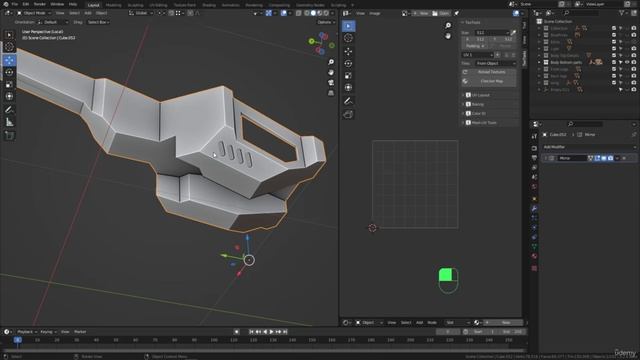Open the Render menu
The width and height of the screenshot is (640, 360).
point(40,4)
